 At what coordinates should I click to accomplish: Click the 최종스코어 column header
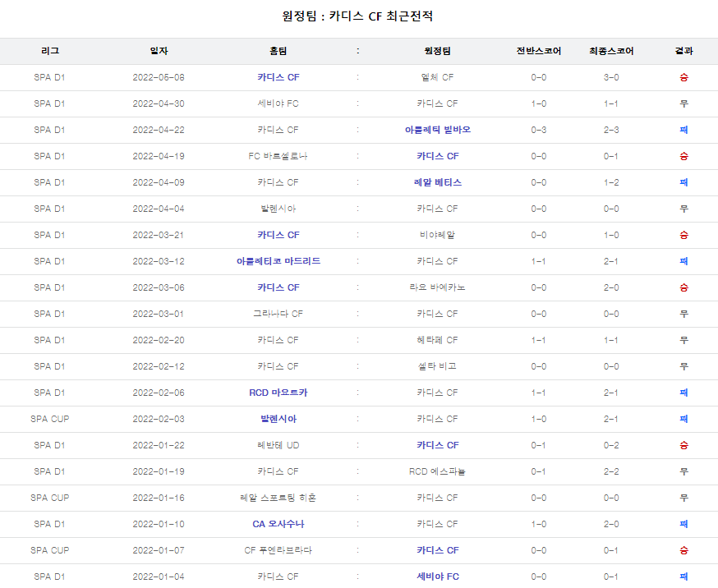pyautogui.click(x=611, y=51)
